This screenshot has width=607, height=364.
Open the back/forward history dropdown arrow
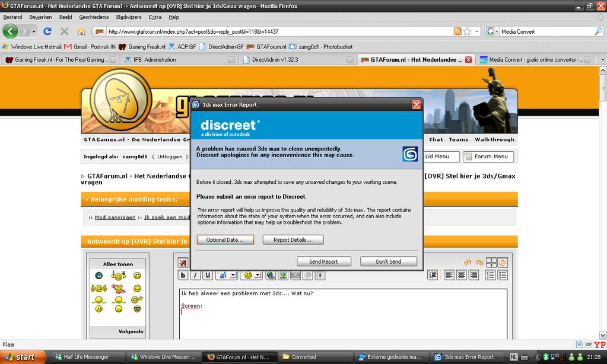[34, 31]
